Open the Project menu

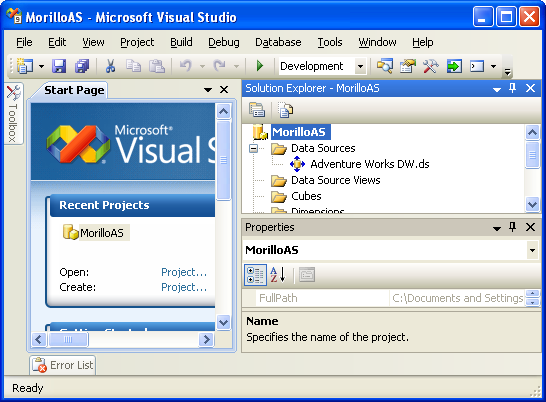pyautogui.click(x=137, y=42)
